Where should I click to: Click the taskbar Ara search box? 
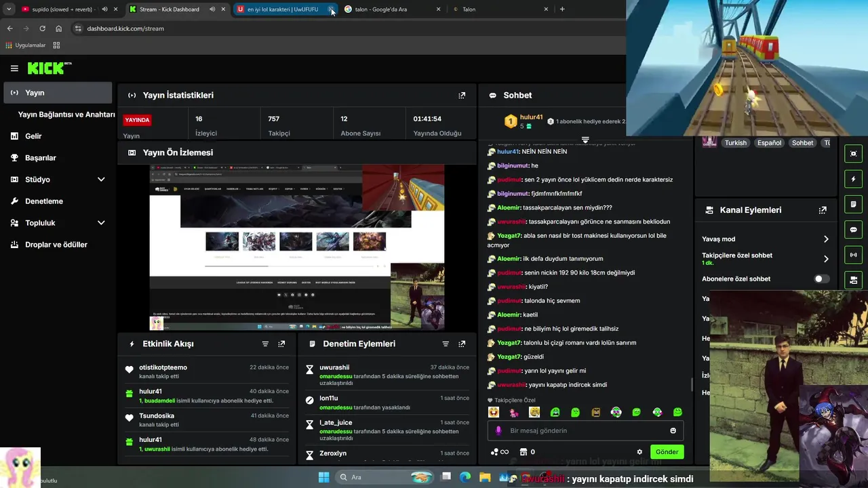[x=385, y=477]
